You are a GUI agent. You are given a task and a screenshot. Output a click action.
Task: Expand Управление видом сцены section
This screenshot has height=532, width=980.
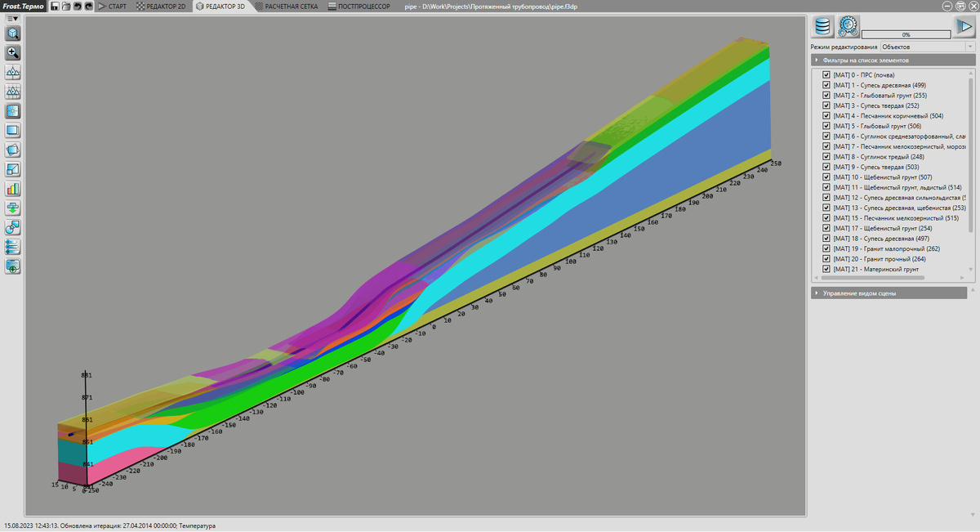(x=889, y=293)
